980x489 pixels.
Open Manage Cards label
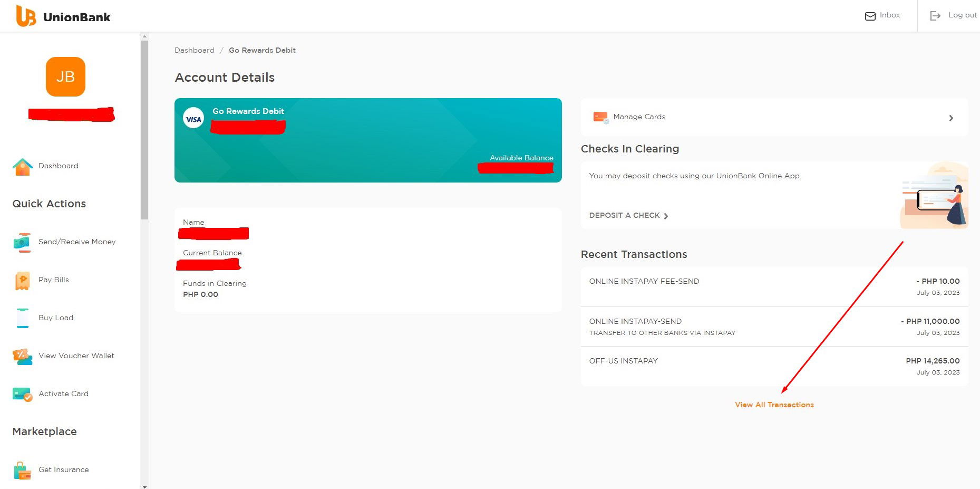(639, 117)
